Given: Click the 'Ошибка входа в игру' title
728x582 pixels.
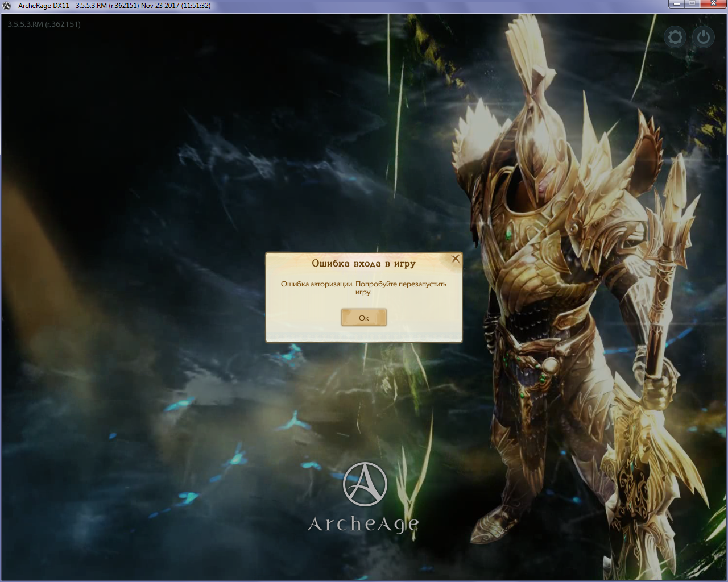Looking at the screenshot, I should coord(364,263).
